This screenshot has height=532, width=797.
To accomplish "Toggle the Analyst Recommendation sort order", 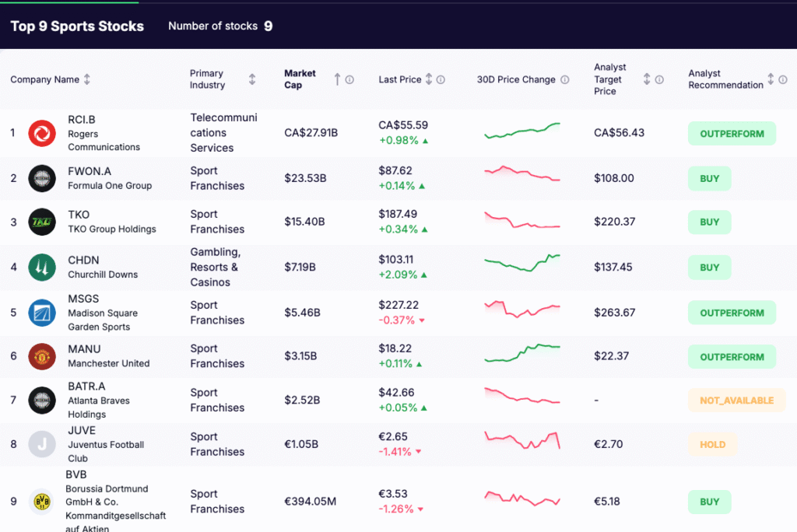I will click(x=771, y=79).
